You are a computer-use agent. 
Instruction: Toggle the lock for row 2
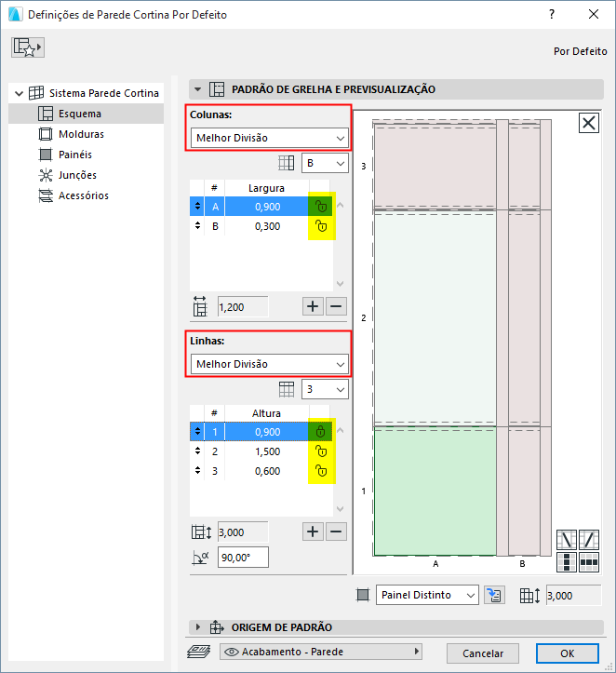pos(321,451)
